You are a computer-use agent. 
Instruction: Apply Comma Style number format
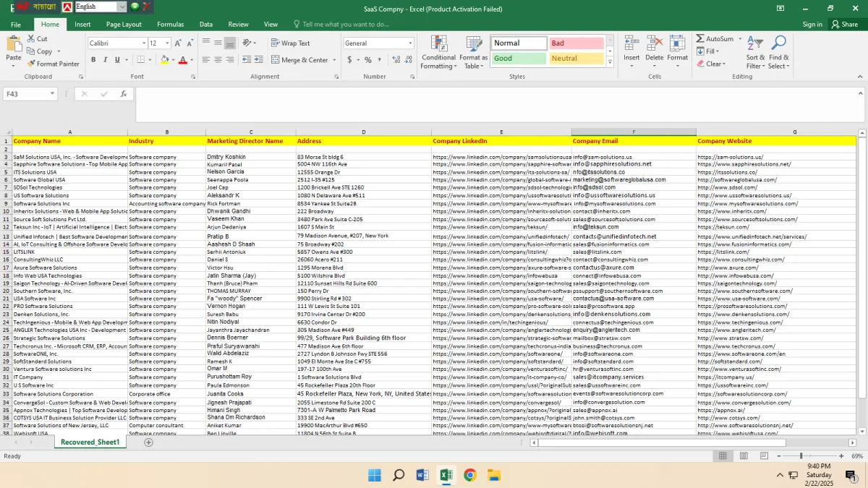[380, 60]
